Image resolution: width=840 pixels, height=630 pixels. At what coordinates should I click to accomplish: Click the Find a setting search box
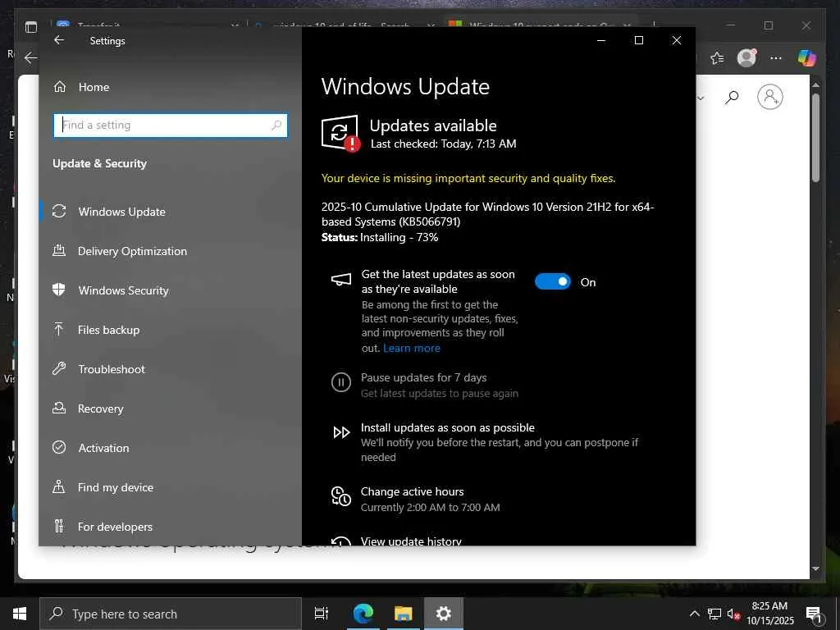(171, 126)
